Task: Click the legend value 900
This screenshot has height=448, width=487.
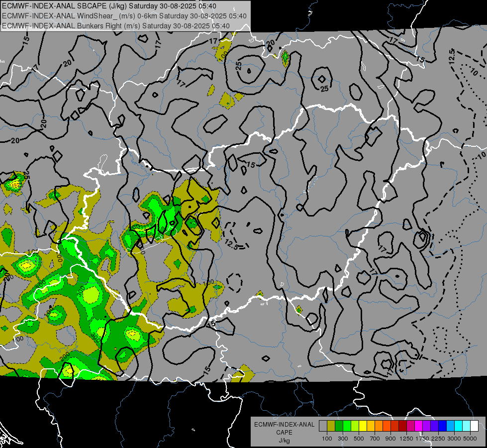Action: click(x=390, y=439)
